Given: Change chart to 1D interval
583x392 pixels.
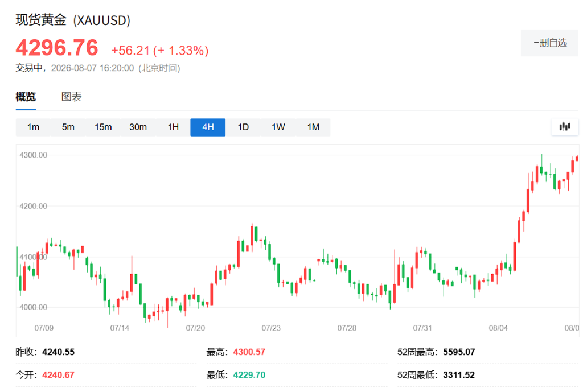Looking at the screenshot, I should (243, 127).
